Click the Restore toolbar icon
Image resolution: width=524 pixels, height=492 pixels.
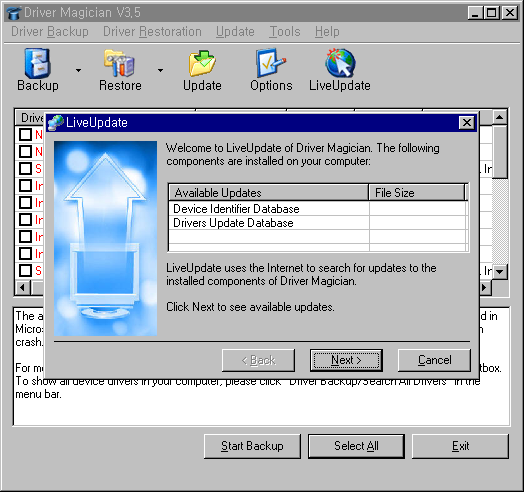tap(119, 64)
